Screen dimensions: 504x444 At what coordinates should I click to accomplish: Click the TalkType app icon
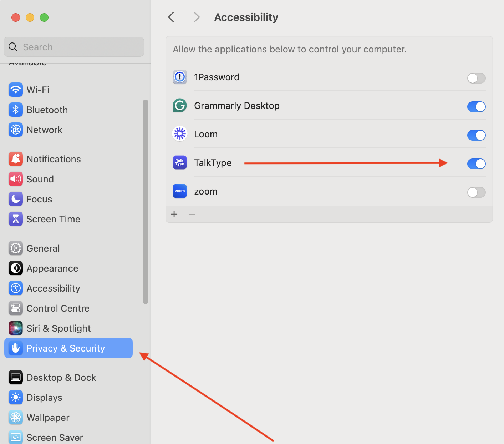click(x=180, y=163)
